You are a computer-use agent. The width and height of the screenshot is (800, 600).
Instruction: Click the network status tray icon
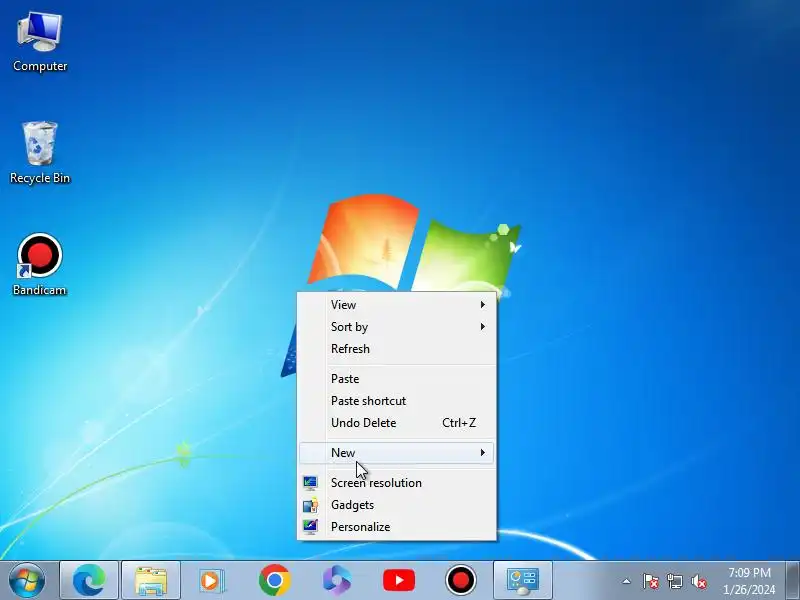(x=674, y=581)
